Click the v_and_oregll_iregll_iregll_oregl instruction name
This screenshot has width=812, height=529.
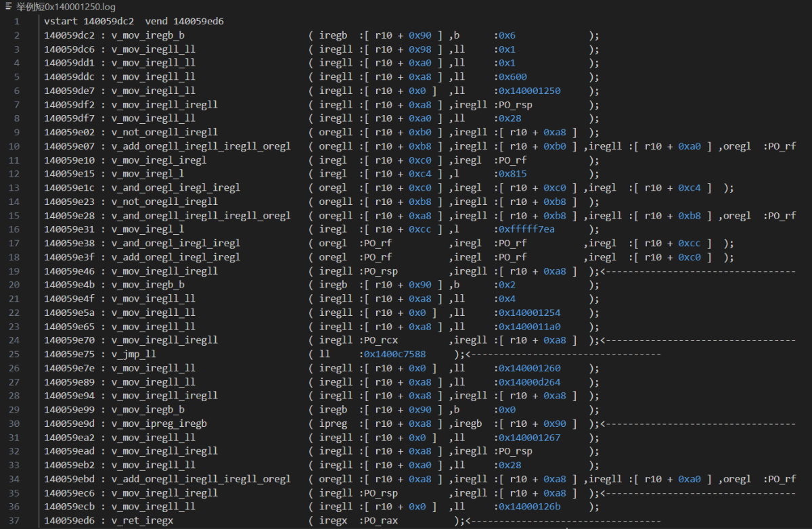(200, 216)
